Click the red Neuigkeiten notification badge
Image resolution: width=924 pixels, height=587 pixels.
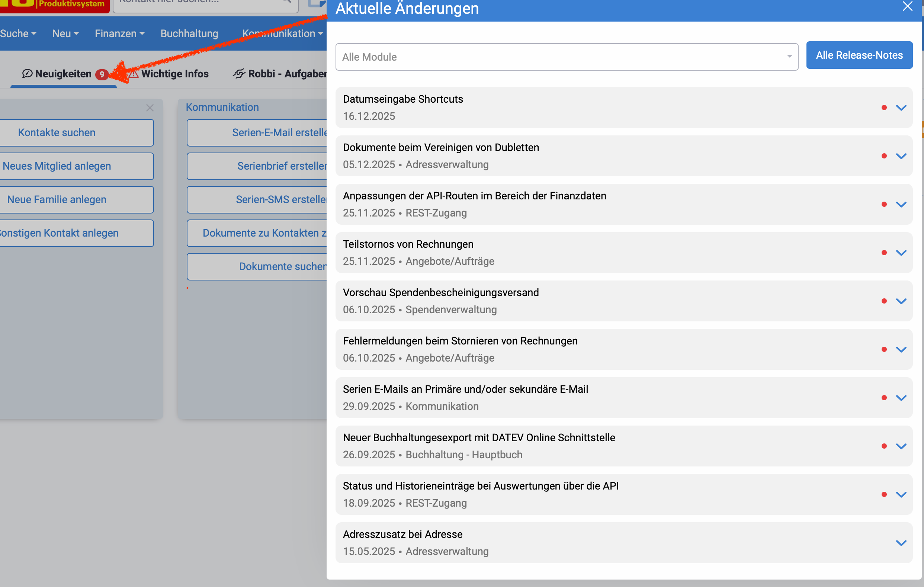click(102, 74)
